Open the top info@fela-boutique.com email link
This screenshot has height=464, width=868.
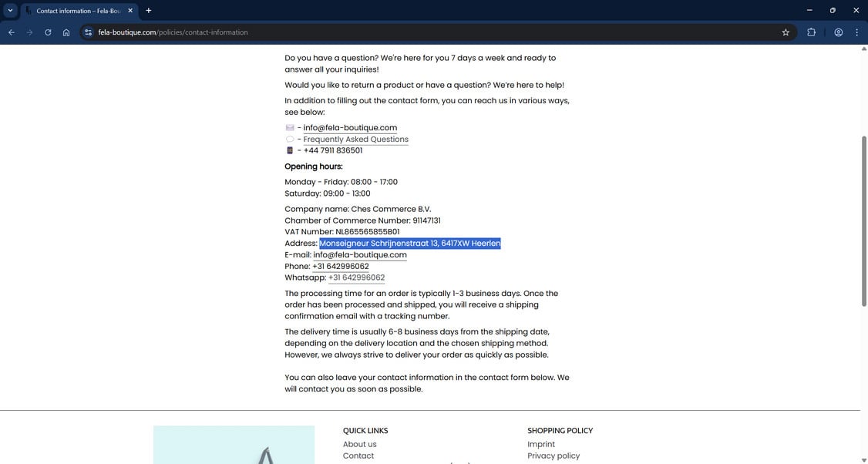(x=350, y=128)
